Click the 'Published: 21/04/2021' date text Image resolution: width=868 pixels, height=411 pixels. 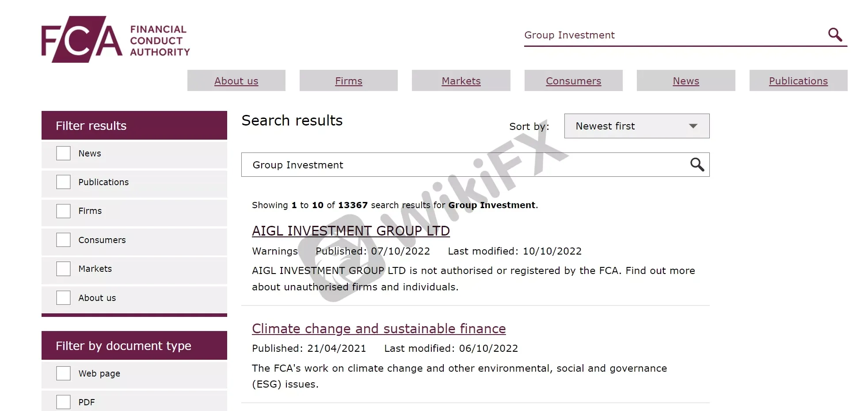tap(309, 348)
